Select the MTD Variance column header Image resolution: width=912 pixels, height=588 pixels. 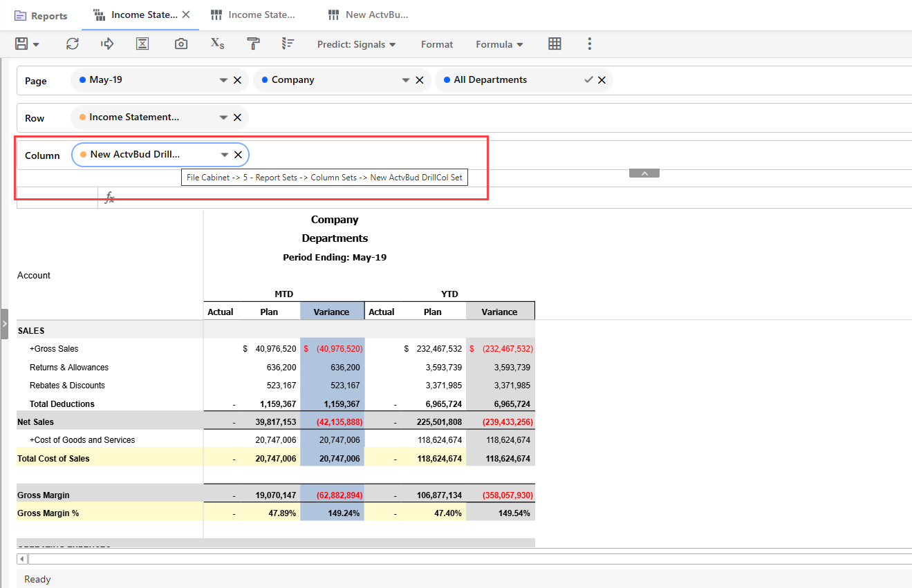click(332, 312)
